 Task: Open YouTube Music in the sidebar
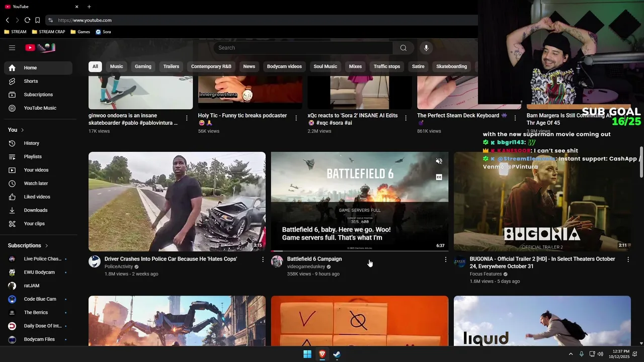coord(38,108)
